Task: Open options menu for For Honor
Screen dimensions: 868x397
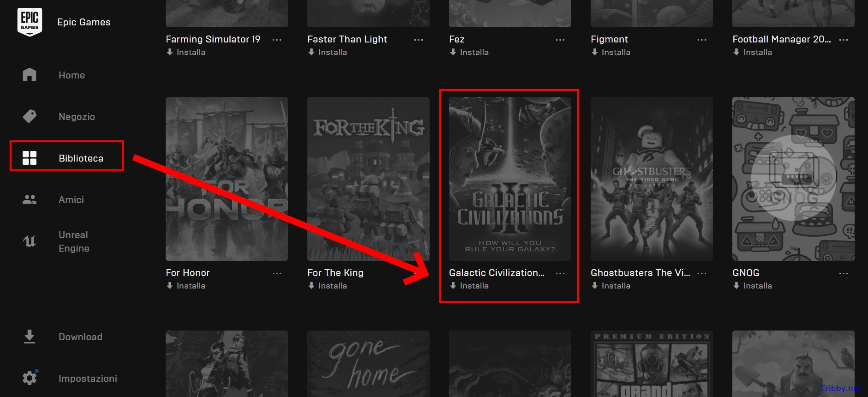Action: [277, 273]
